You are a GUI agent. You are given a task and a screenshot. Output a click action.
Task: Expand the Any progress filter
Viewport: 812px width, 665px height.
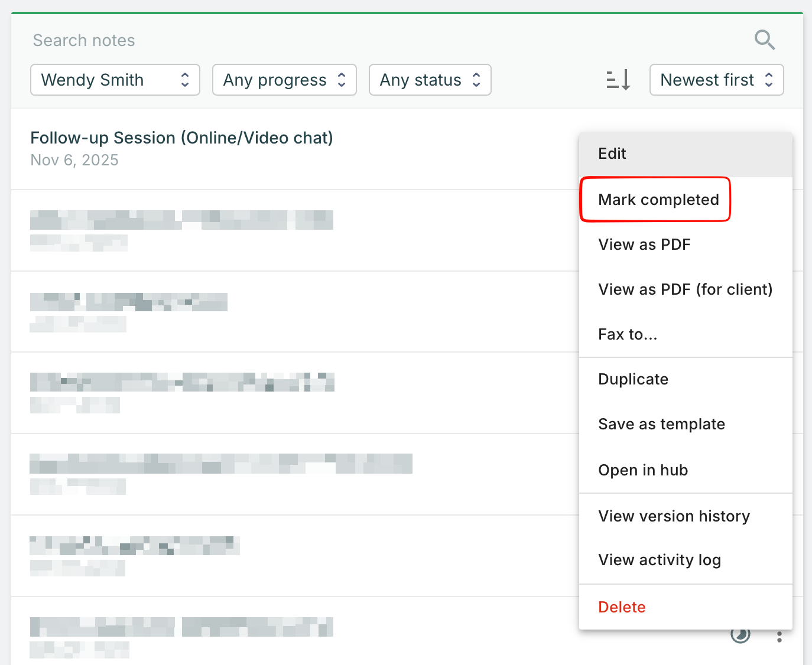click(x=284, y=80)
